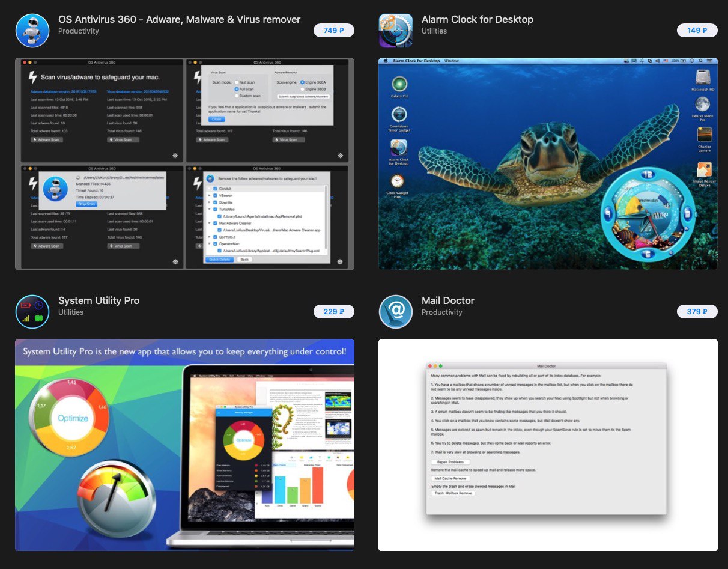The width and height of the screenshot is (728, 569).
Task: Choose the Custom scan radio button
Action: pos(237,96)
